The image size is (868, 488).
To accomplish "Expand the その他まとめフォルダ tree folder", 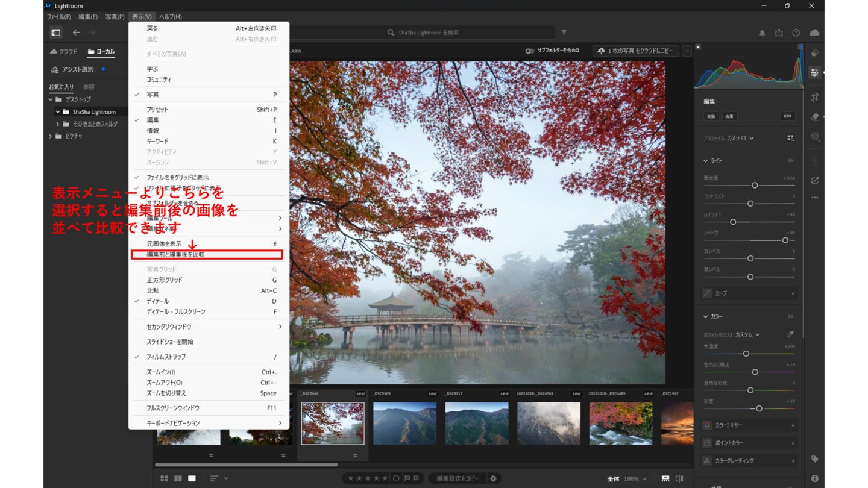I will [x=58, y=124].
